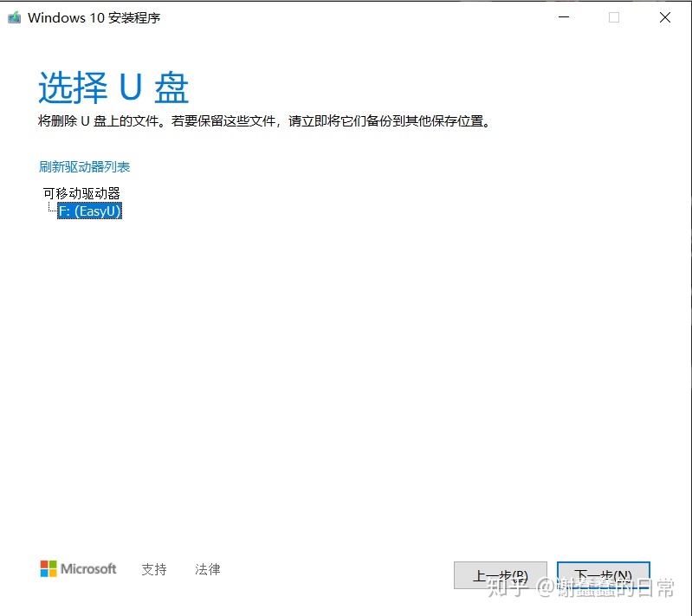Click the 刷新驱动器列表 link
The width and height of the screenshot is (692, 616).
[x=84, y=167]
